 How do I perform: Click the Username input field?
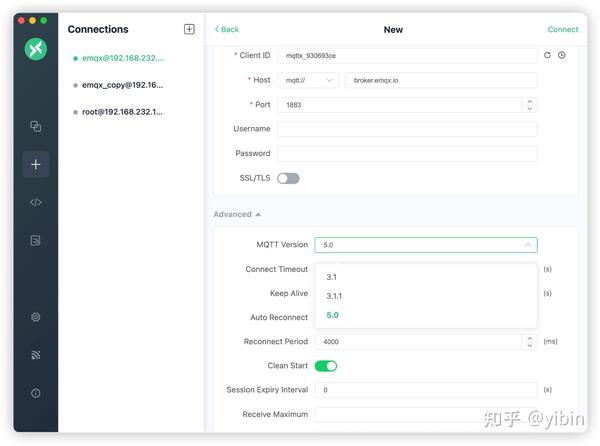click(407, 129)
